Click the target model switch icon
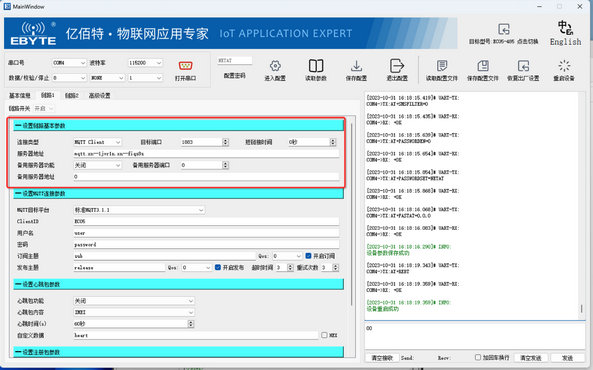Image resolution: width=593 pixels, height=370 pixels. click(x=504, y=29)
